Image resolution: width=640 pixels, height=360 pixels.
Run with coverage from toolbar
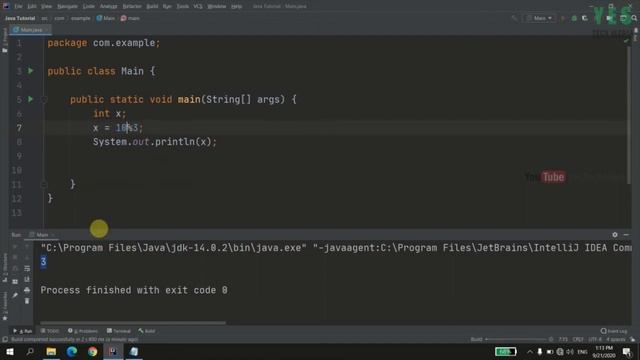pos(585,18)
